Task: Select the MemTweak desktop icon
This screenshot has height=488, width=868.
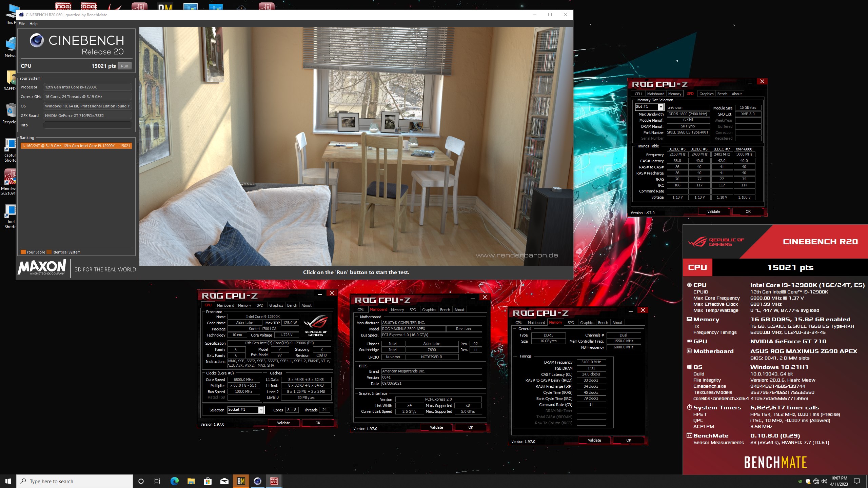Action: point(9,182)
